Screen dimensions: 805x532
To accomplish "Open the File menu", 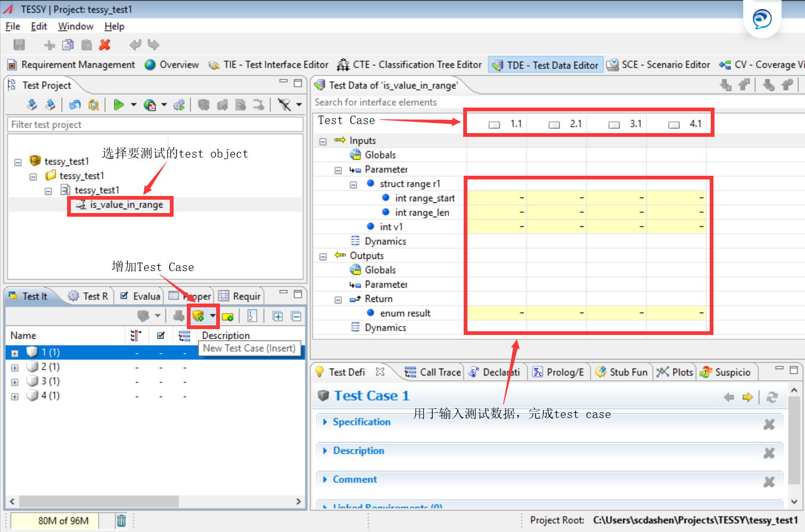I will point(13,27).
